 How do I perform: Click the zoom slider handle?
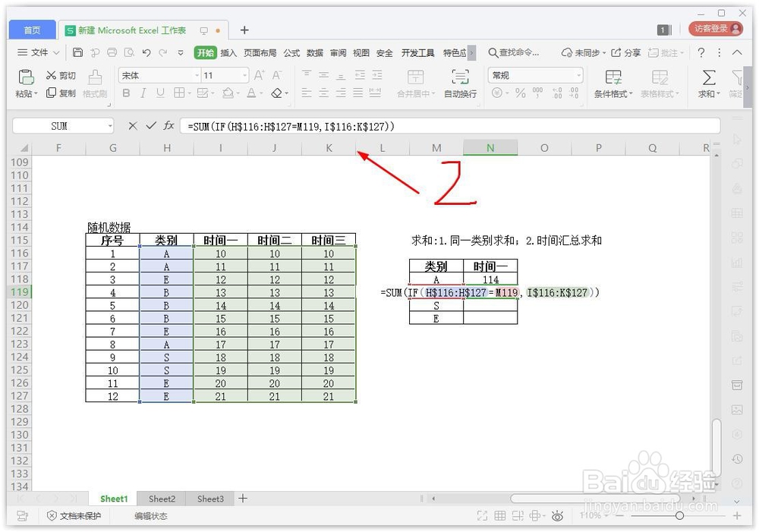679,516
